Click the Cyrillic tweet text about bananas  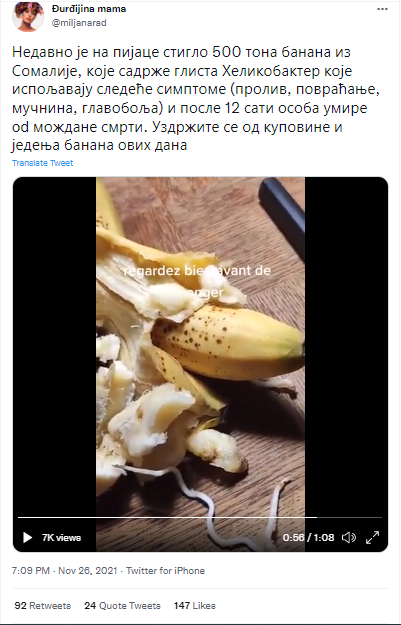(195, 98)
